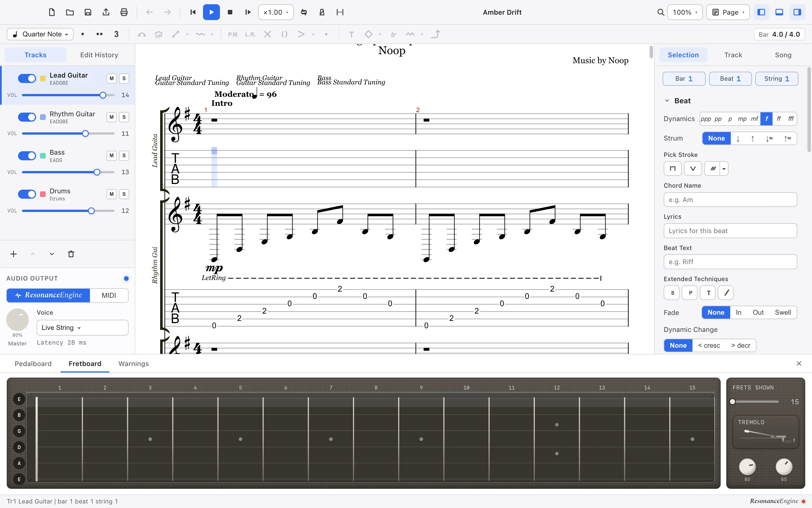Stop playback with the square stop button

[230, 12]
